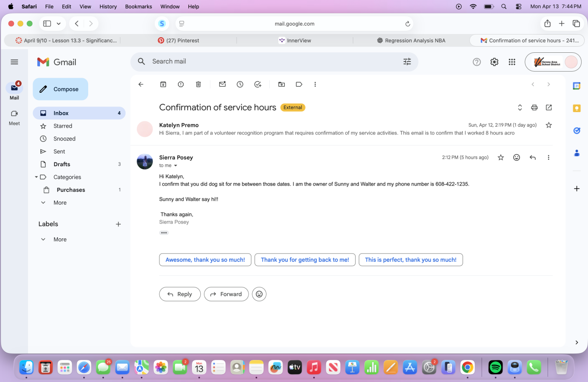Open the Safari History menu

point(108,6)
